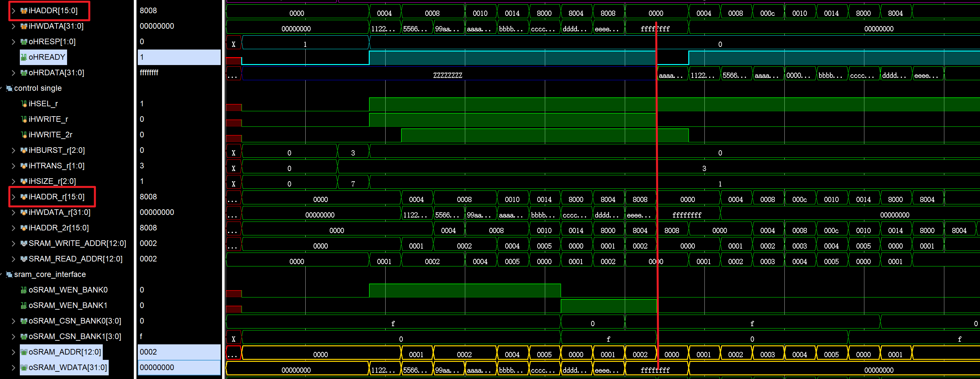This screenshot has width=980, height=379.
Task: Expand the iHADDR[15:0] bus
Action: [x=13, y=11]
